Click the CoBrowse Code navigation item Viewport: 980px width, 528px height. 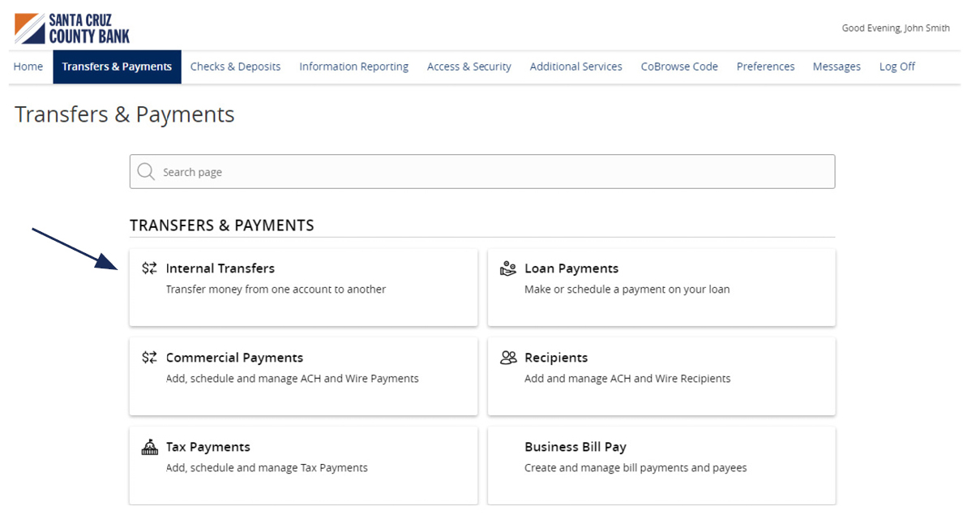click(679, 67)
